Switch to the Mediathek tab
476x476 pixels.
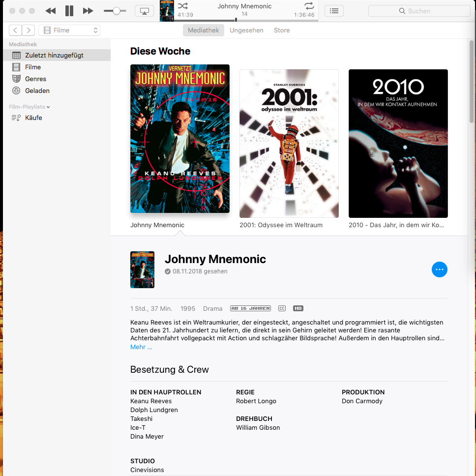(204, 30)
